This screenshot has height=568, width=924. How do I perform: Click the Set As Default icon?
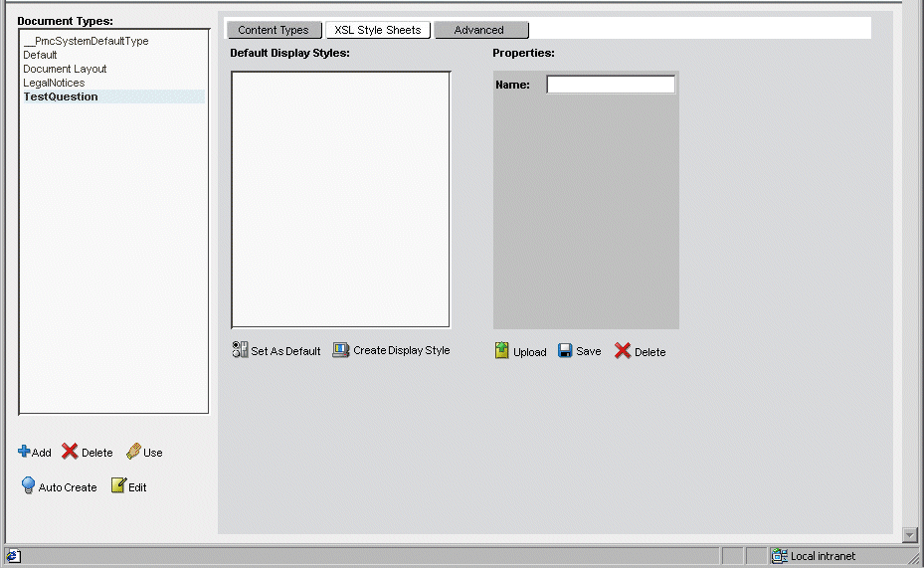tap(240, 350)
